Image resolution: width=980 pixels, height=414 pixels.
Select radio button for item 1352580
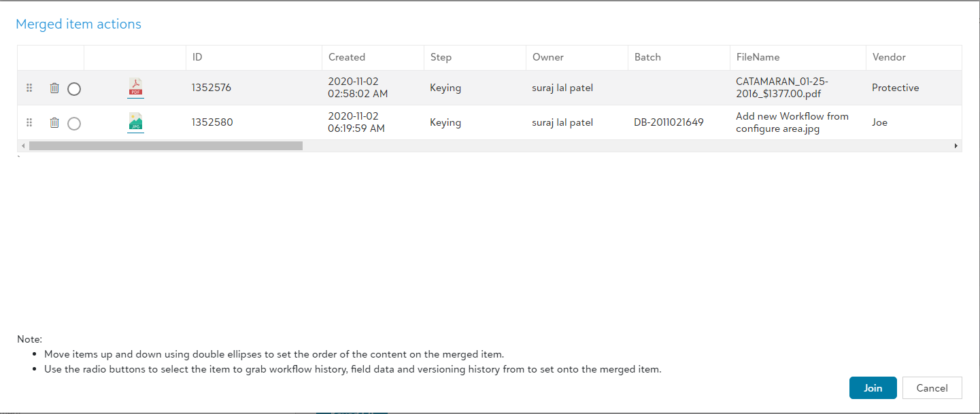point(74,123)
